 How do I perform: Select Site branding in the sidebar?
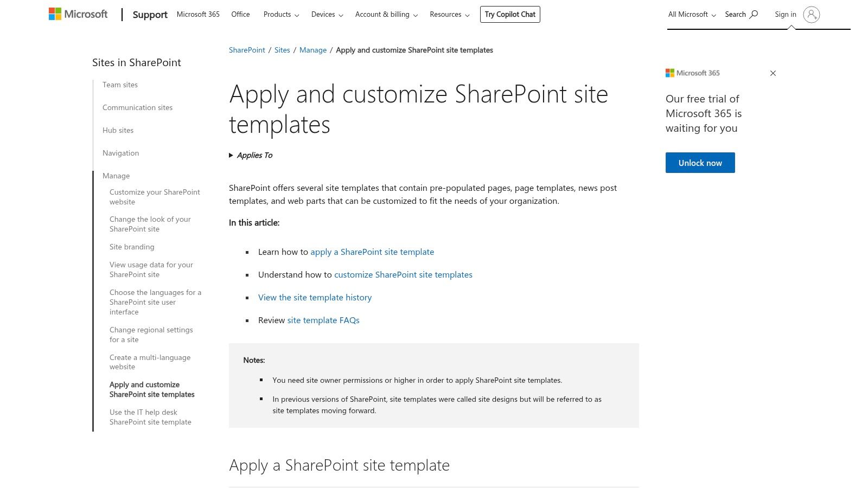[132, 247]
